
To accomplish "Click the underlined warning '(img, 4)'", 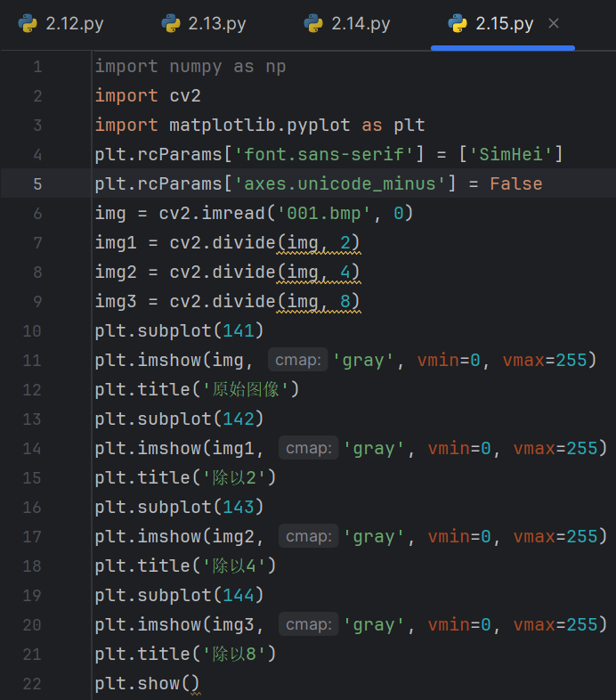I will coord(319,273).
